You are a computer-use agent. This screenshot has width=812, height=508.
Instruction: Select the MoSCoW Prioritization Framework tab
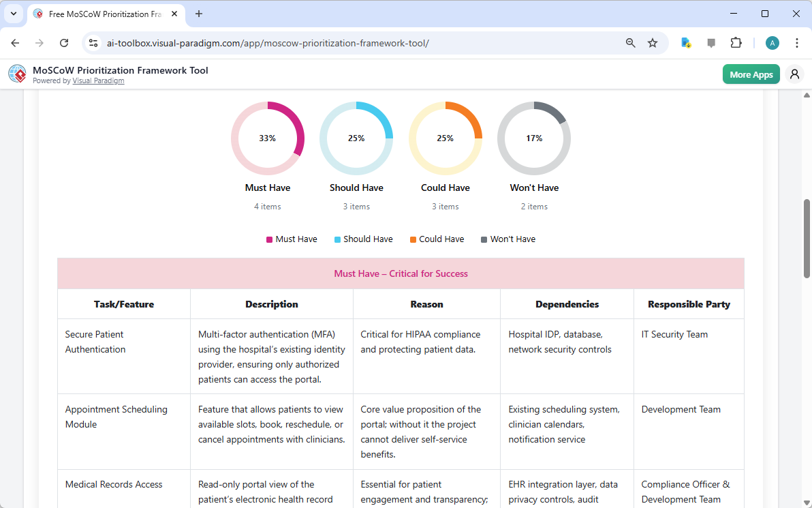point(102,14)
